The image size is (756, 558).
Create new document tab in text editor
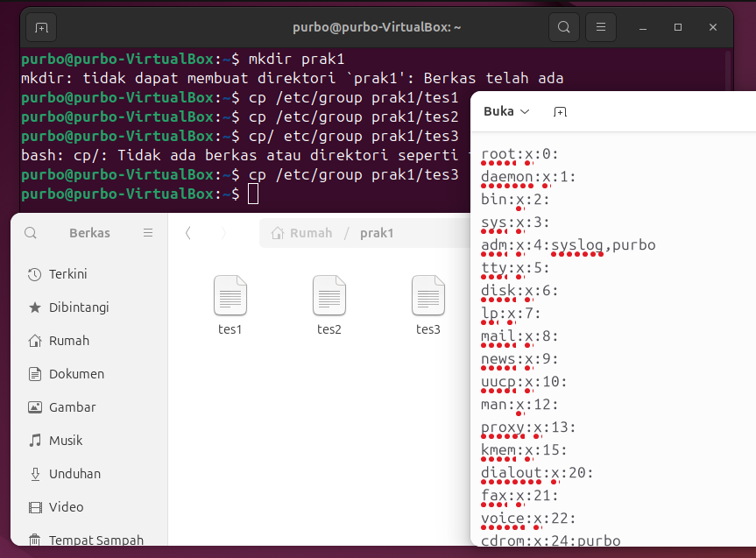[560, 112]
